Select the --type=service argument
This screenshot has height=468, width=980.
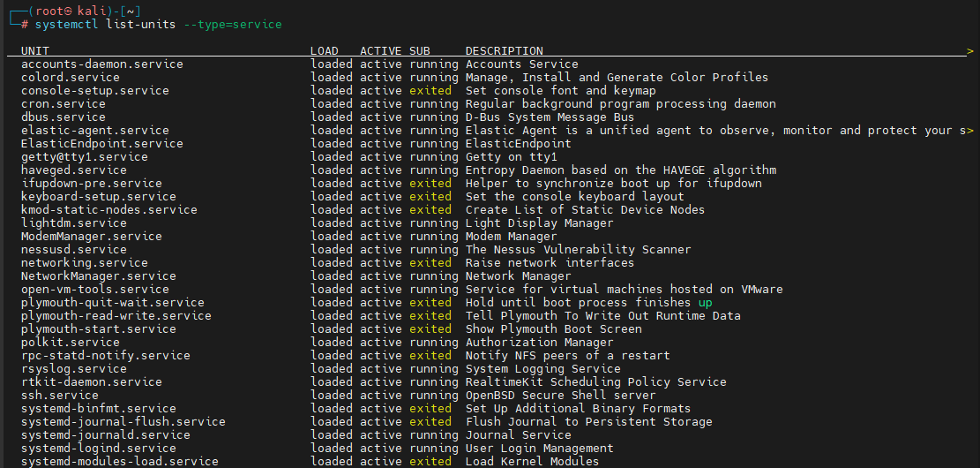point(233,25)
